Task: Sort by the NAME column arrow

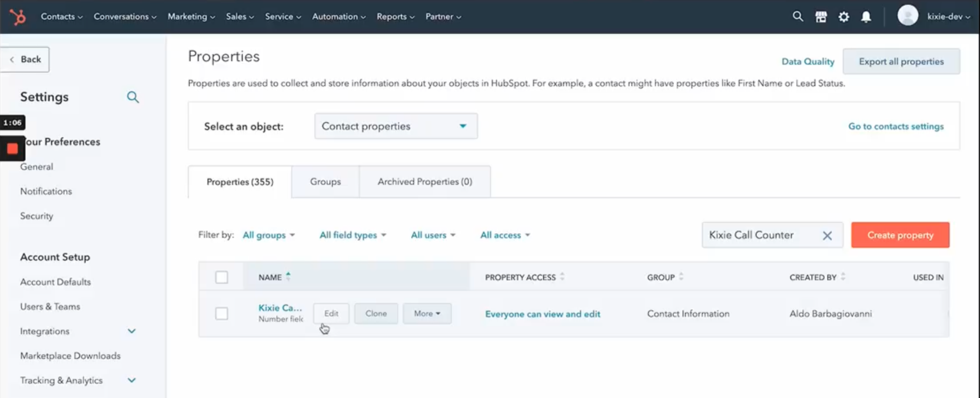Action: tap(288, 276)
